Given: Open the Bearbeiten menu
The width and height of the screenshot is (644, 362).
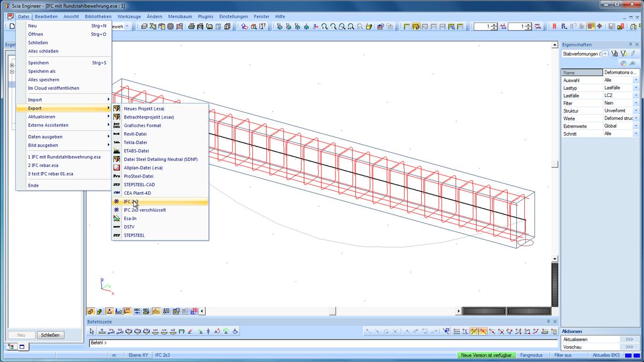Looking at the screenshot, I should click(46, 17).
